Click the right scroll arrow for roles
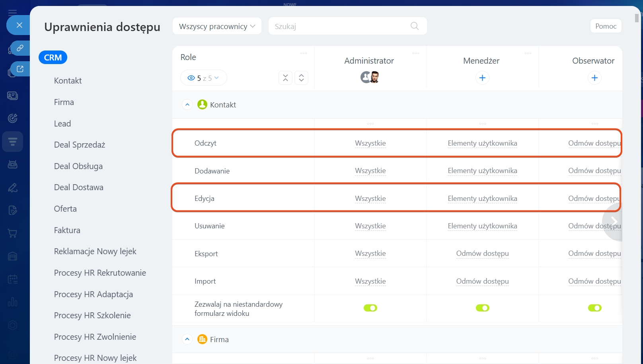Screen dimensions: 643x364 point(614,221)
